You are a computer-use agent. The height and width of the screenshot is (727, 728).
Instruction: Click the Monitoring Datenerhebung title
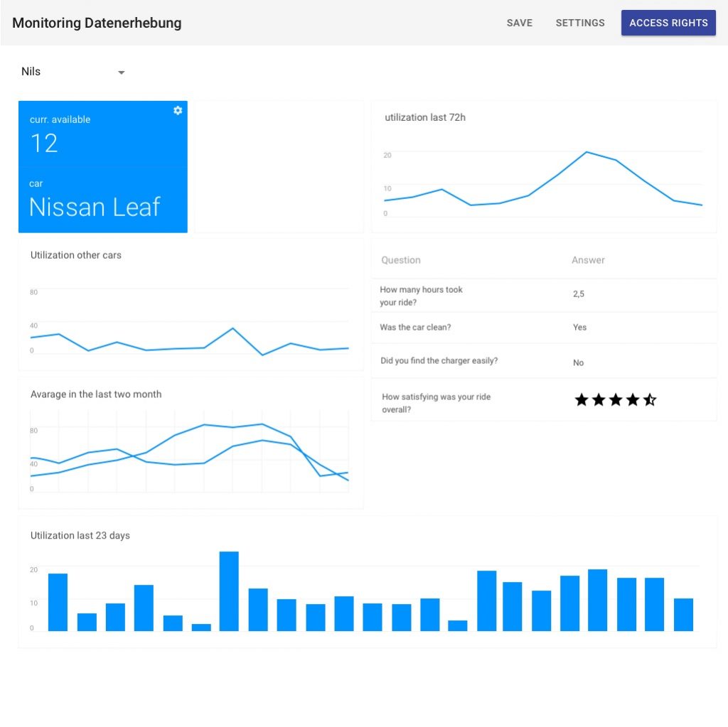97,23
